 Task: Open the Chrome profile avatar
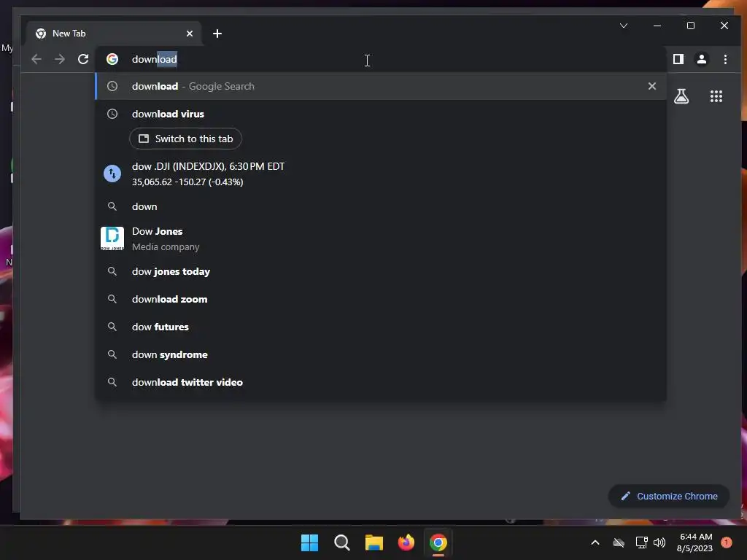click(x=701, y=59)
